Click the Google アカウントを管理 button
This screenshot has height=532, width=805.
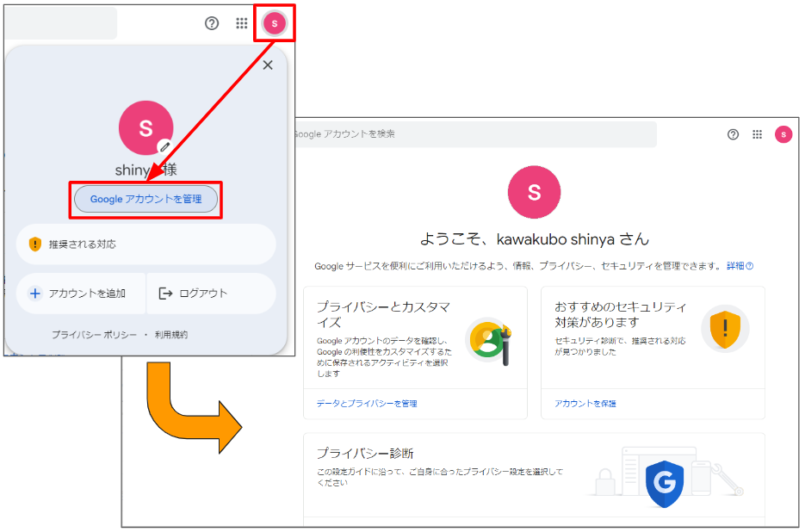(146, 199)
